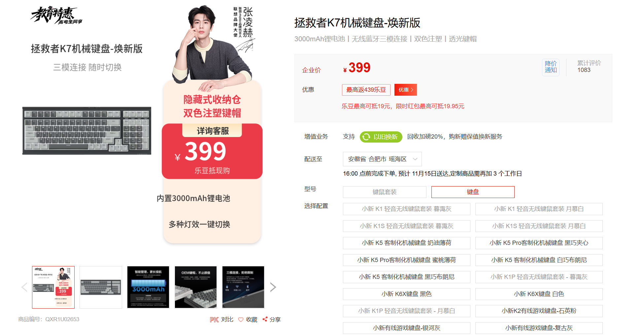This screenshot has height=335, width=644.
Task: Select 小新K2有线游戏键盘-石英粉 option
Action: click(539, 311)
